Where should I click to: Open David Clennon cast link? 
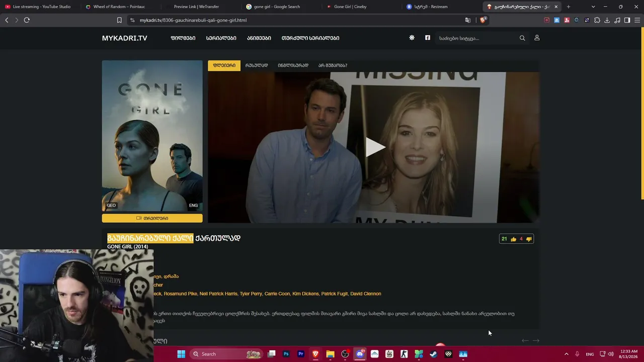pyautogui.click(x=366, y=294)
